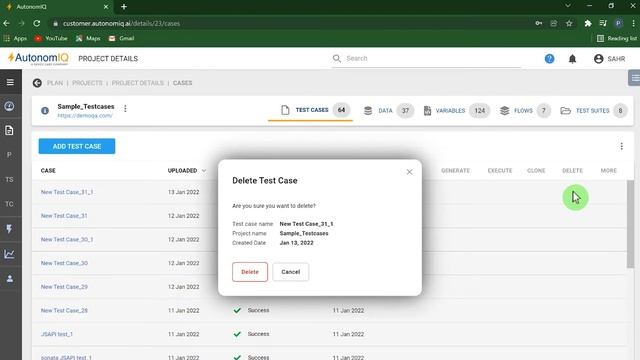Click the back arrow beside the PLAN breadcrumb
Screen dimensions: 640x360
pos(37,83)
